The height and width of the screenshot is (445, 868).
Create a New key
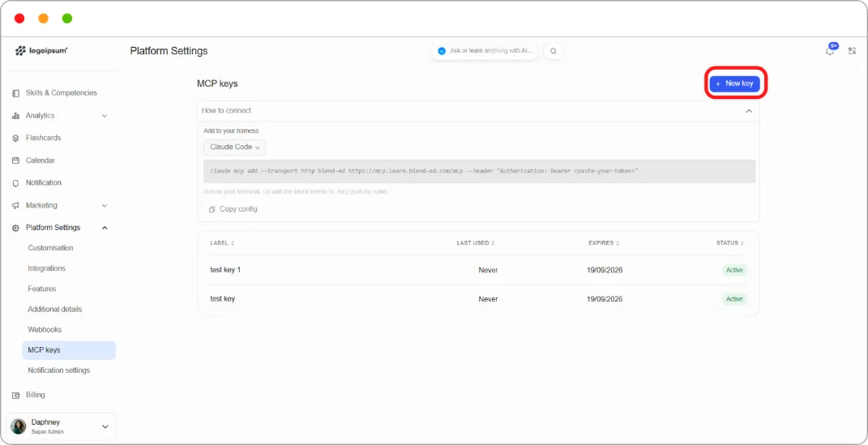click(734, 83)
